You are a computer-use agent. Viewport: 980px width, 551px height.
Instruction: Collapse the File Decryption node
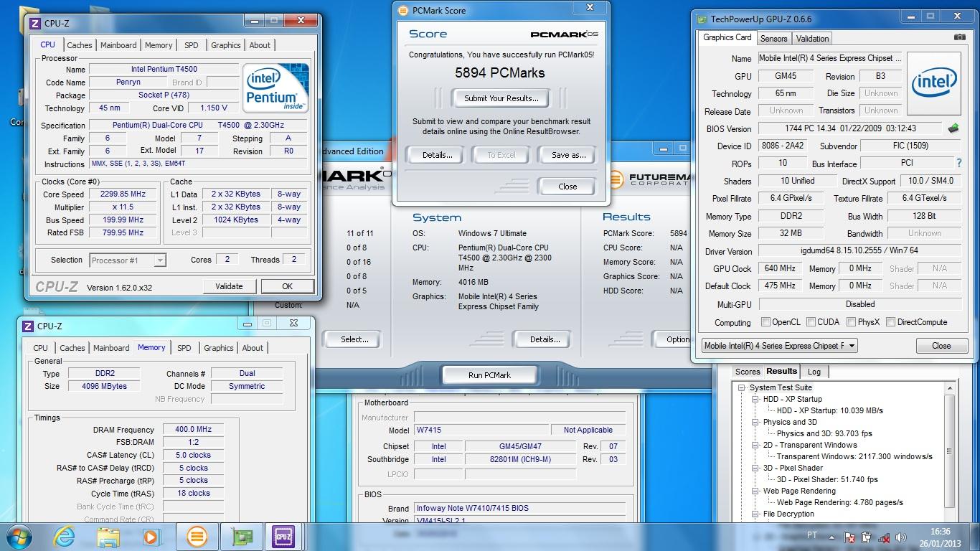[755, 514]
